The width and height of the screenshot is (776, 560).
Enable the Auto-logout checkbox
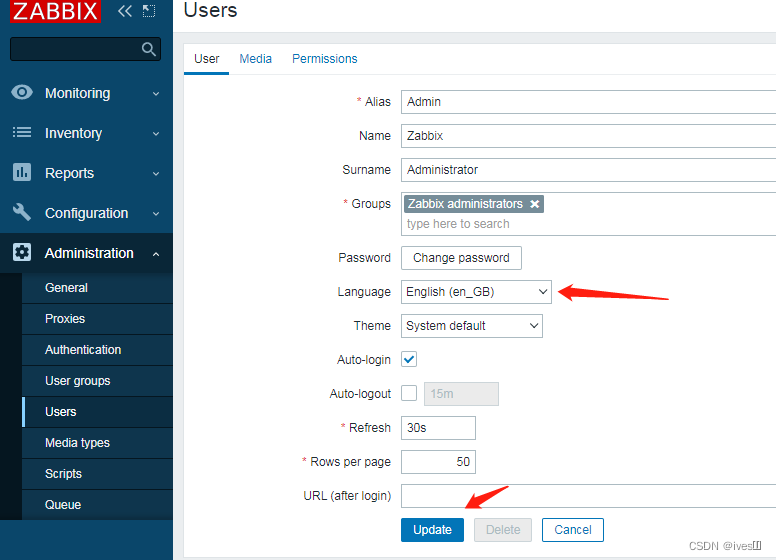409,393
